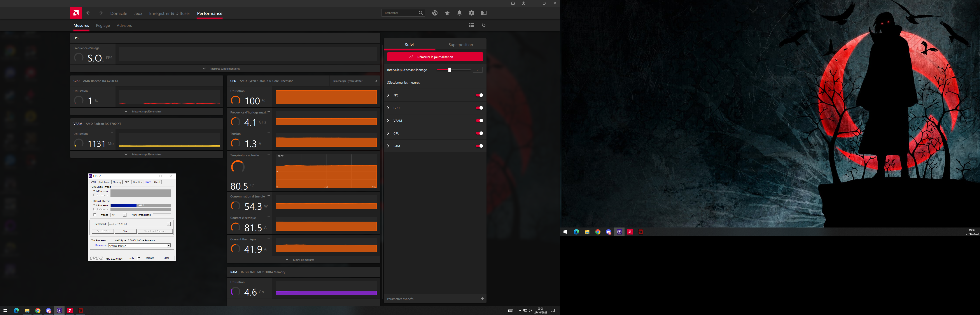This screenshot has width=980, height=315.
Task: Turn off the CPU measurement switch
Action: point(479,133)
